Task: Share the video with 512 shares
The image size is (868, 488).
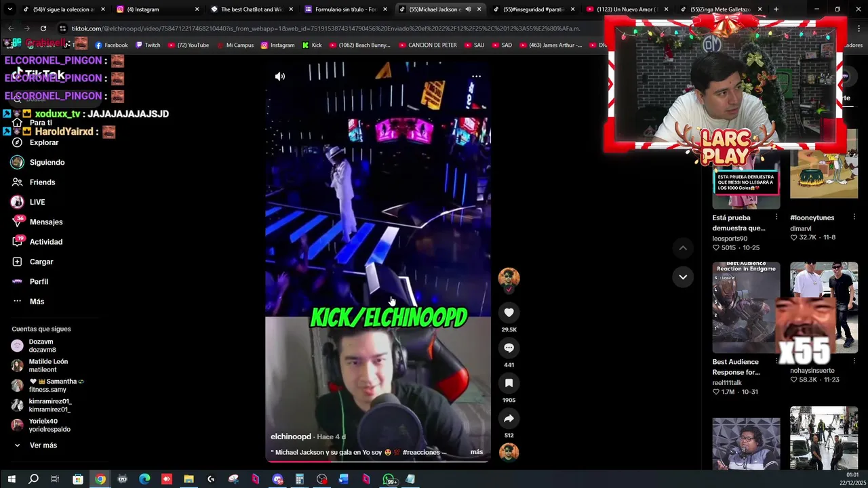Action: (509, 418)
